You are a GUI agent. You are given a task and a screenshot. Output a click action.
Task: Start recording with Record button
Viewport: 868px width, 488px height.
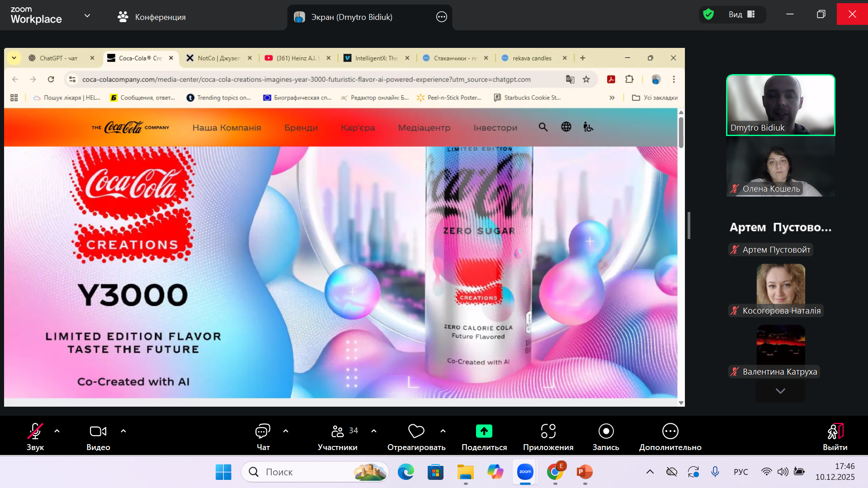coord(606,432)
